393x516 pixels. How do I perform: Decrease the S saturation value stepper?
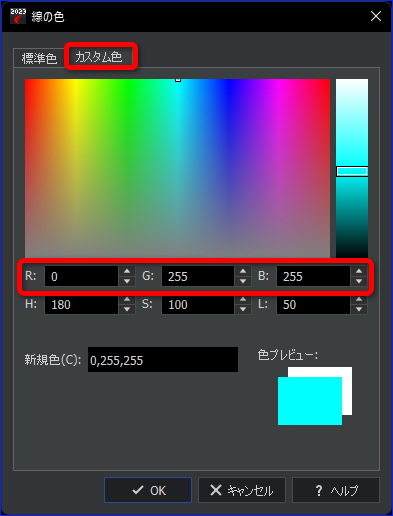[x=243, y=309]
